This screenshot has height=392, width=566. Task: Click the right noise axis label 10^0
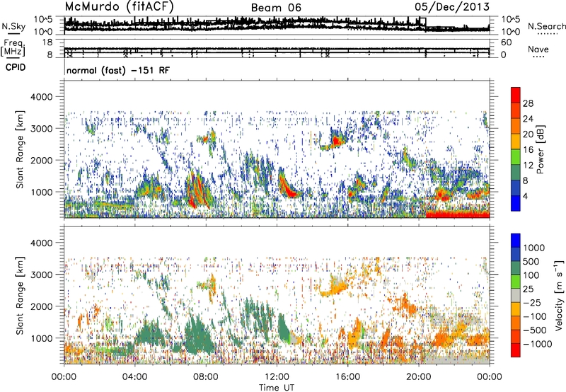(511, 32)
